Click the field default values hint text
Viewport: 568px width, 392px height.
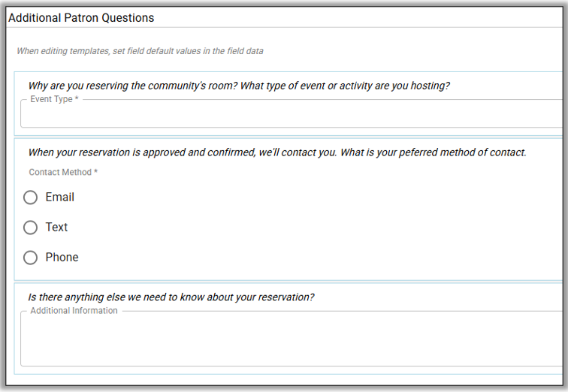tap(140, 51)
